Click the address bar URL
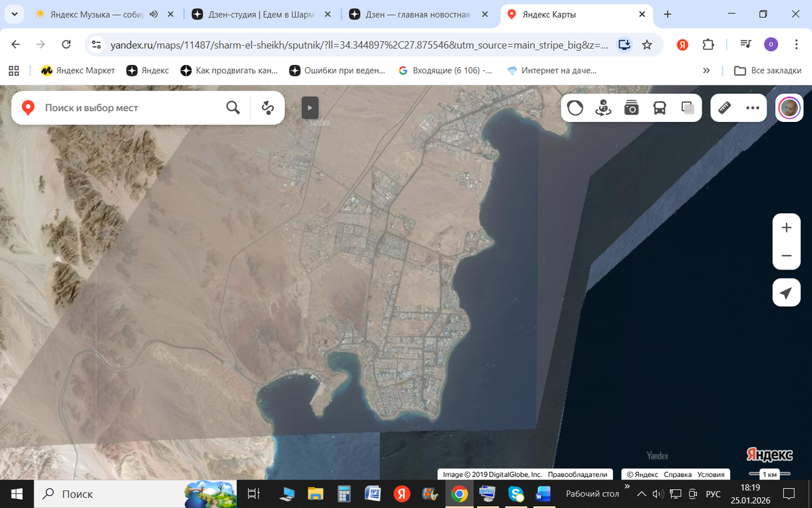This screenshot has width=812, height=508. click(359, 45)
